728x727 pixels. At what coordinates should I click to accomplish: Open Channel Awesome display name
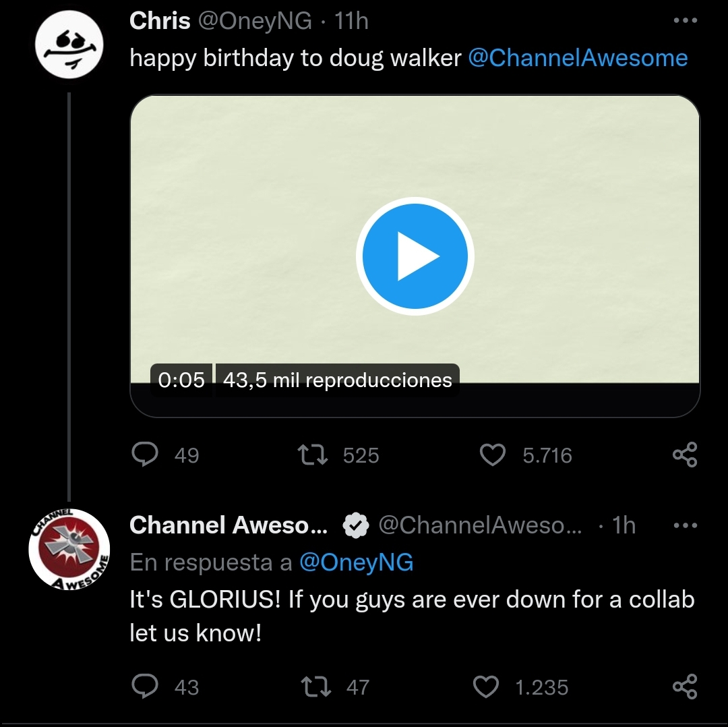[229, 525]
